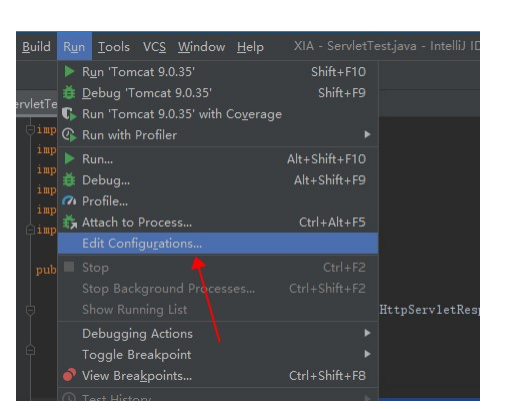Click the green play icon beside Run...
Viewport: 516px width, 409px height.
[x=69, y=158]
